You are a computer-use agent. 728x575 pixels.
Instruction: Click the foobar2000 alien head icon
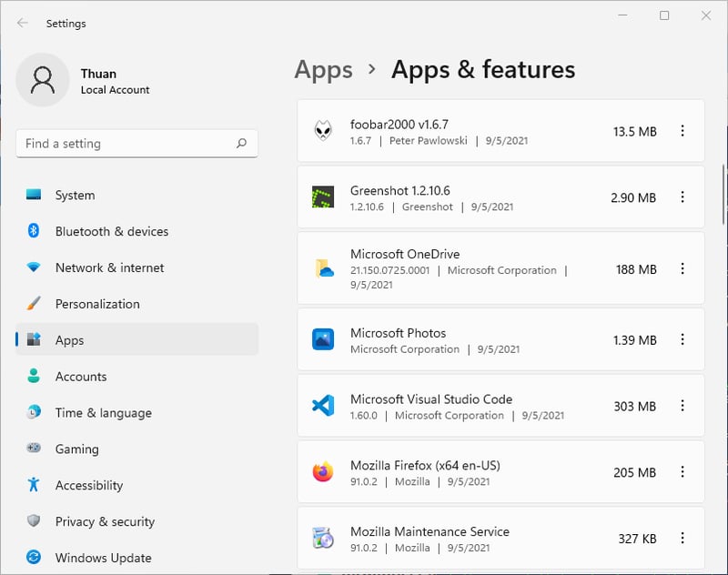point(323,131)
